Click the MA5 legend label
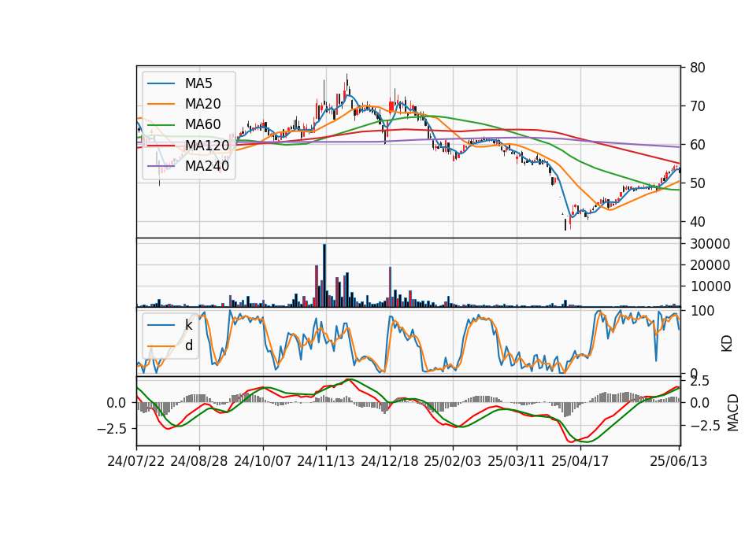756x543 pixels. click(198, 83)
